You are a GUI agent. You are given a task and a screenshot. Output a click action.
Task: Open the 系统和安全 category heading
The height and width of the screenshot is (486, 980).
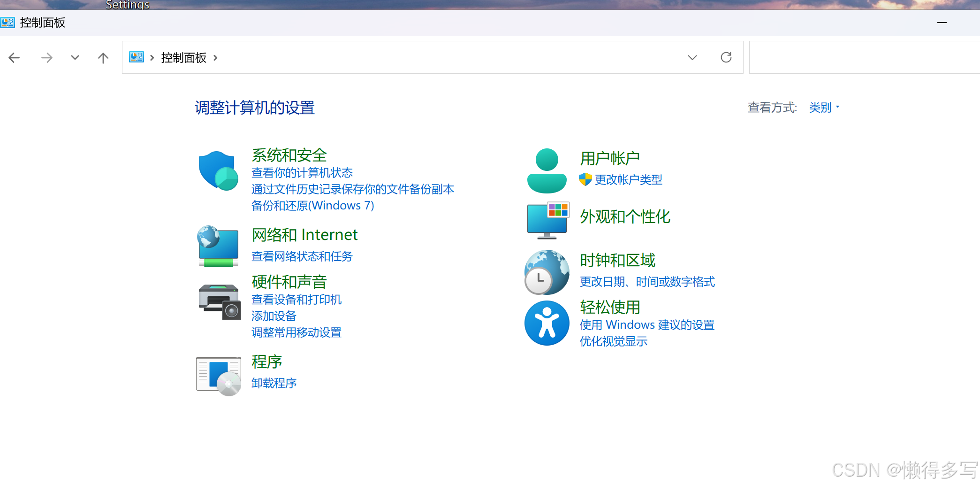(x=289, y=155)
